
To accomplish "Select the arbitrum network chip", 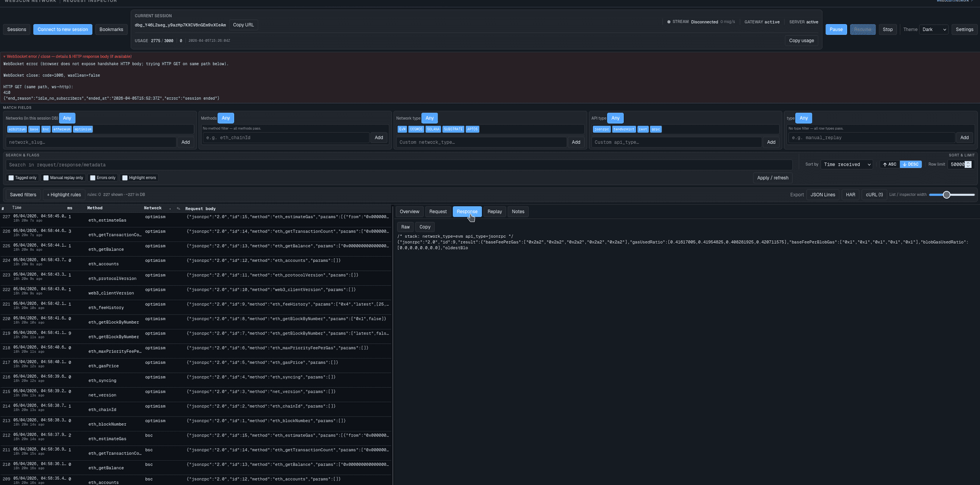I will click(17, 129).
